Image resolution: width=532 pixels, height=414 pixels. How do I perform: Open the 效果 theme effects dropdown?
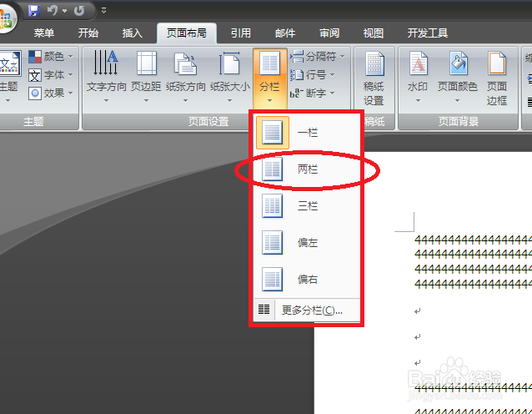(x=51, y=93)
